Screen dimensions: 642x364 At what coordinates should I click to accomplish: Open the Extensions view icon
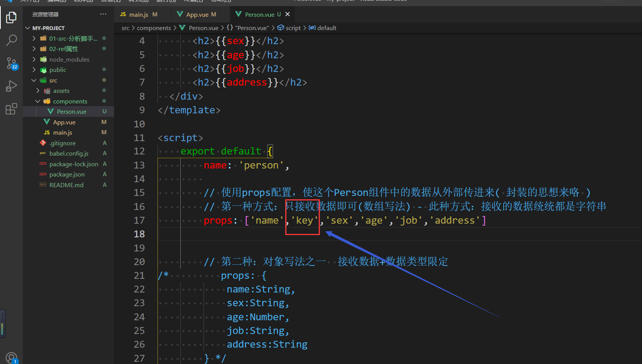[11, 109]
